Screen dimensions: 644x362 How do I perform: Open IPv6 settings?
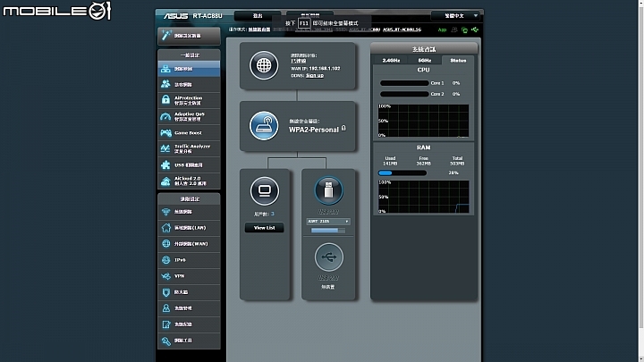tap(189, 260)
